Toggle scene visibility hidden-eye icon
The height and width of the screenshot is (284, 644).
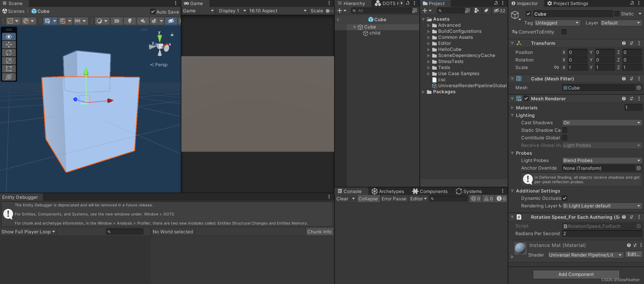click(x=171, y=21)
